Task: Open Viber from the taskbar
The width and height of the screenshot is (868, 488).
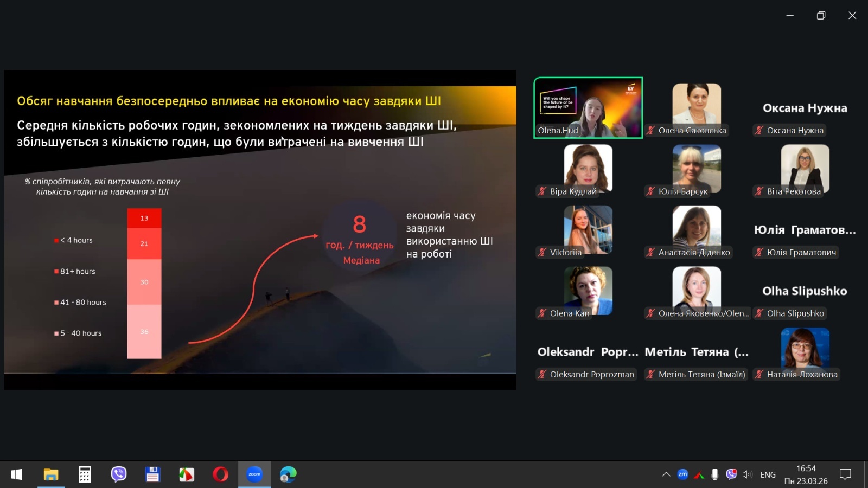Action: (119, 474)
